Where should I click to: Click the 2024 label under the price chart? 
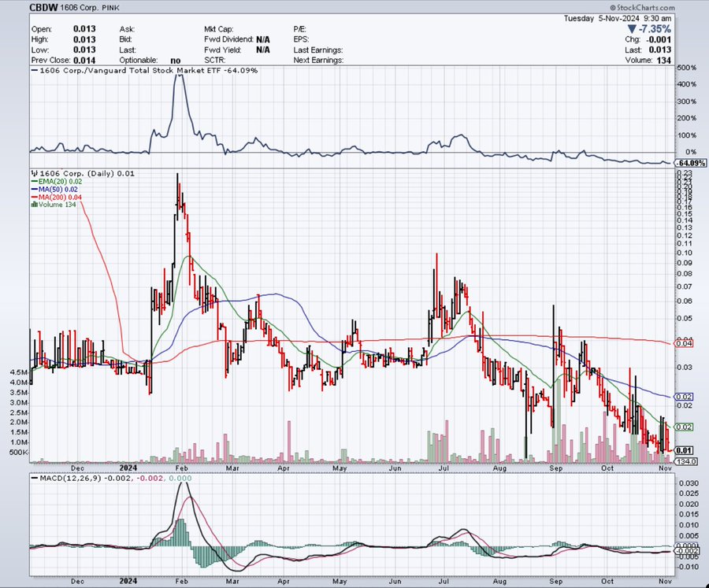pos(128,468)
